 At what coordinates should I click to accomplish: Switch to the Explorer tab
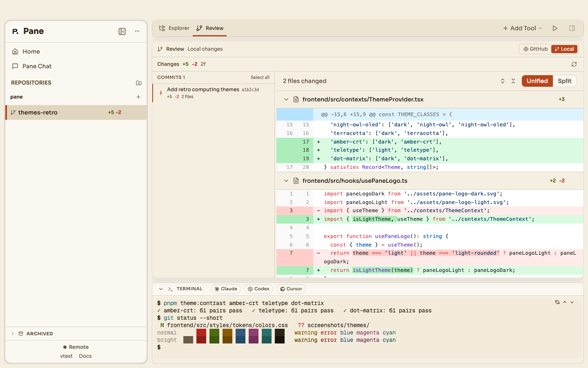(x=174, y=28)
